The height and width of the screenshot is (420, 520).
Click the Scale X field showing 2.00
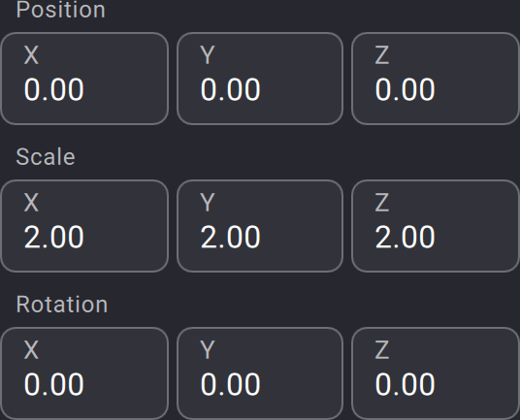(84, 226)
